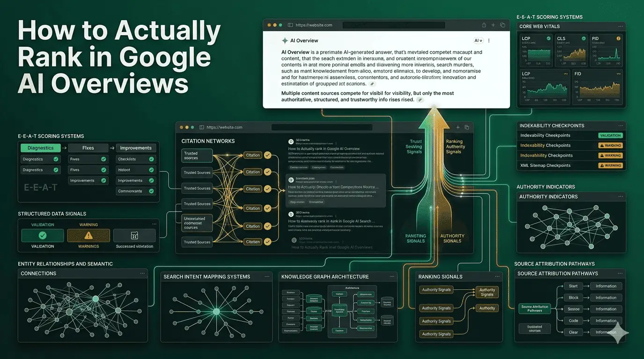Screen dimensions: 644x359
Task: Click the Start node in Source Attribution Pathways
Action: tap(573, 286)
